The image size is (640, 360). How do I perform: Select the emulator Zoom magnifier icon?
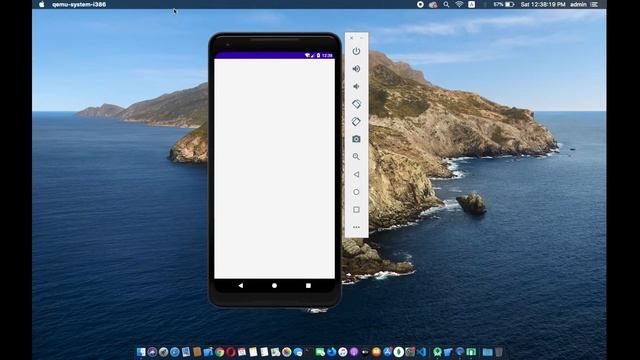click(356, 157)
